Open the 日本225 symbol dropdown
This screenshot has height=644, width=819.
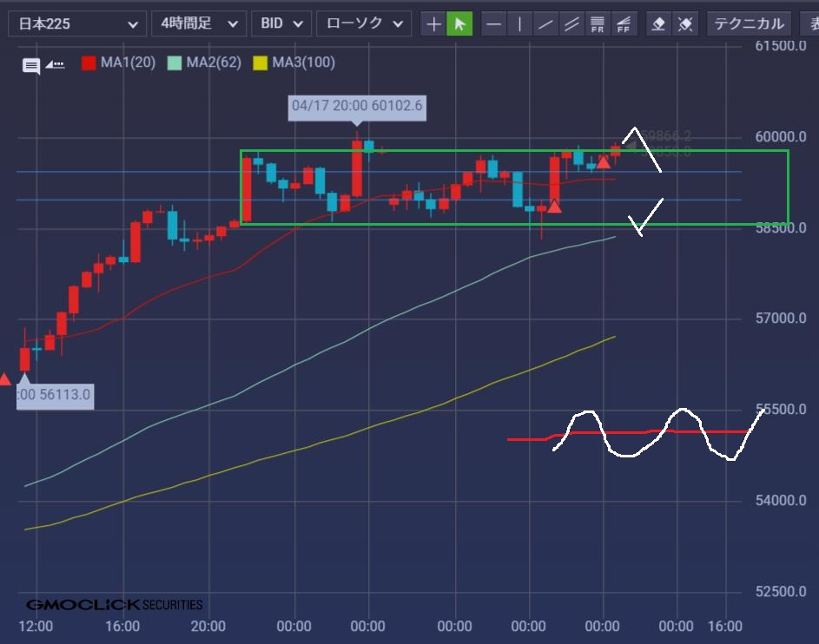pyautogui.click(x=77, y=23)
